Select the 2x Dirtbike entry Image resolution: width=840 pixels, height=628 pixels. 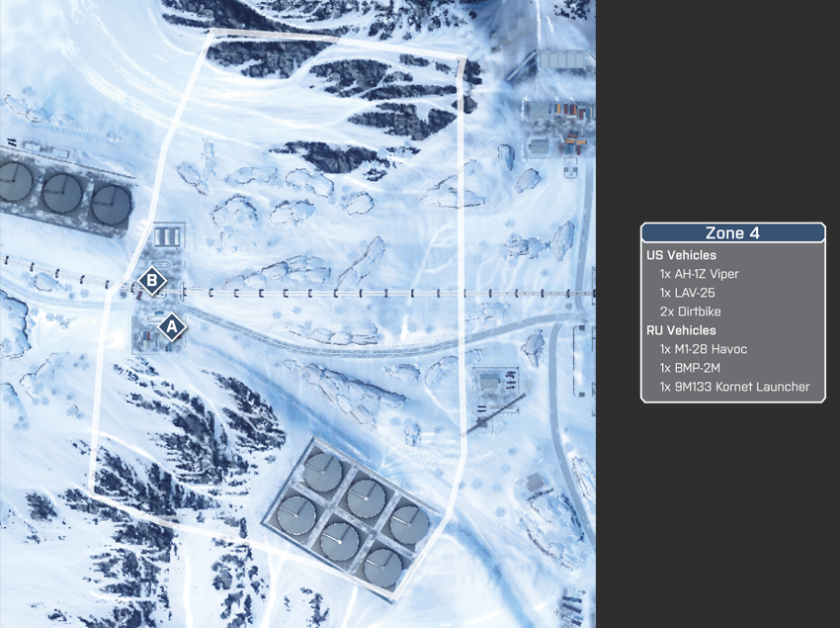click(690, 312)
